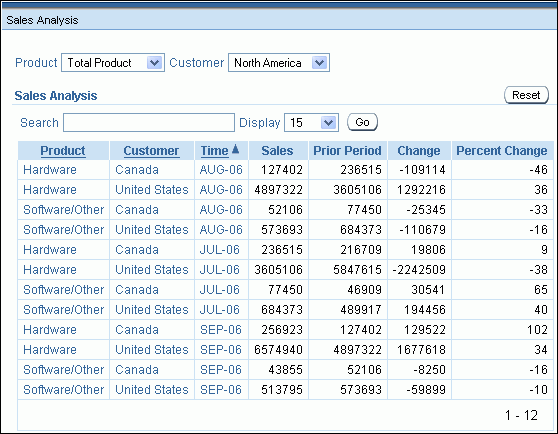Click the Go button
The height and width of the screenshot is (434, 558).
click(362, 122)
